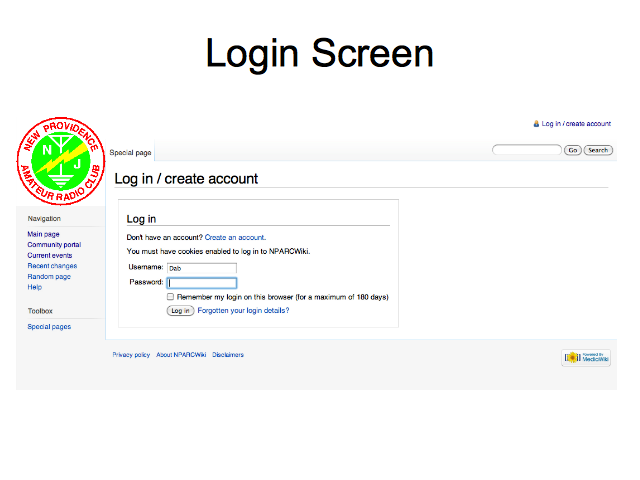Click the wiki search text box

pyautogui.click(x=526, y=150)
